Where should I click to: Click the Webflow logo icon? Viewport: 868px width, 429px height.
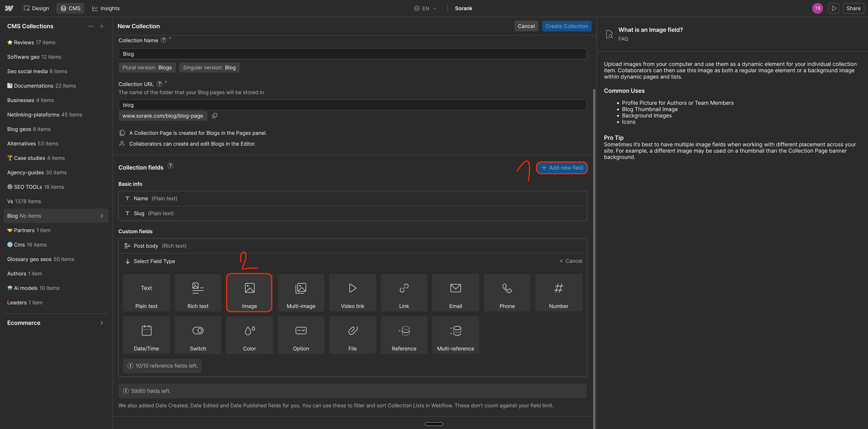(x=9, y=8)
